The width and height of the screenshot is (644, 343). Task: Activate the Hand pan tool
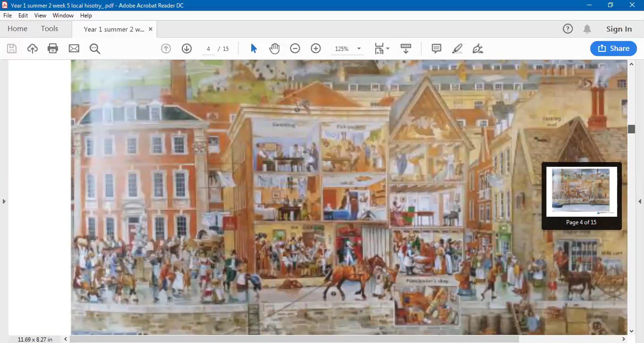click(x=274, y=49)
